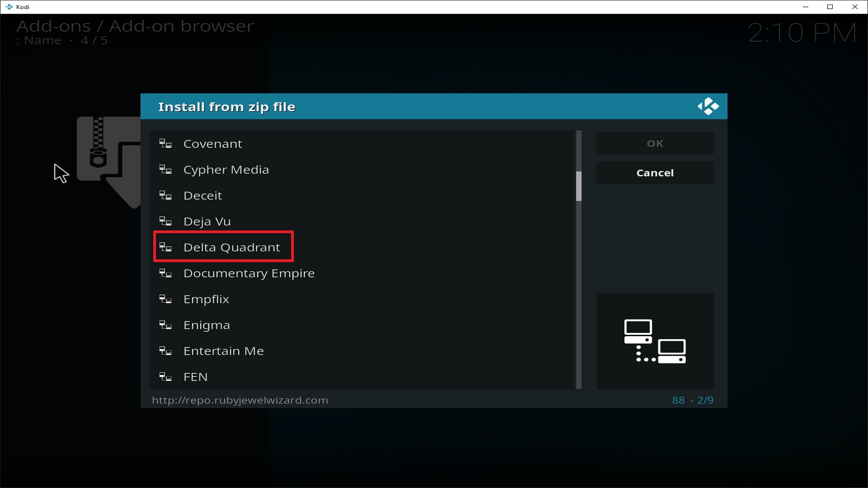Click network icon beside Empflix
The image size is (868, 488).
[165, 299]
